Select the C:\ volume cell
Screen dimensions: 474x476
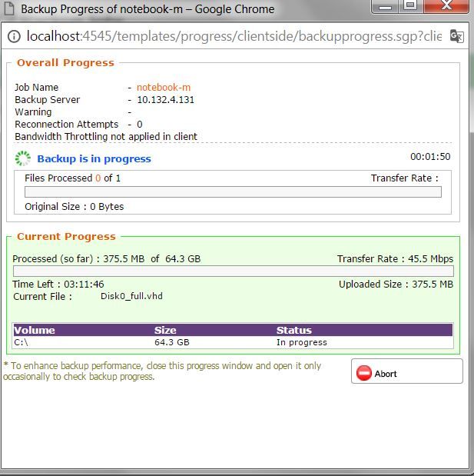pos(21,342)
